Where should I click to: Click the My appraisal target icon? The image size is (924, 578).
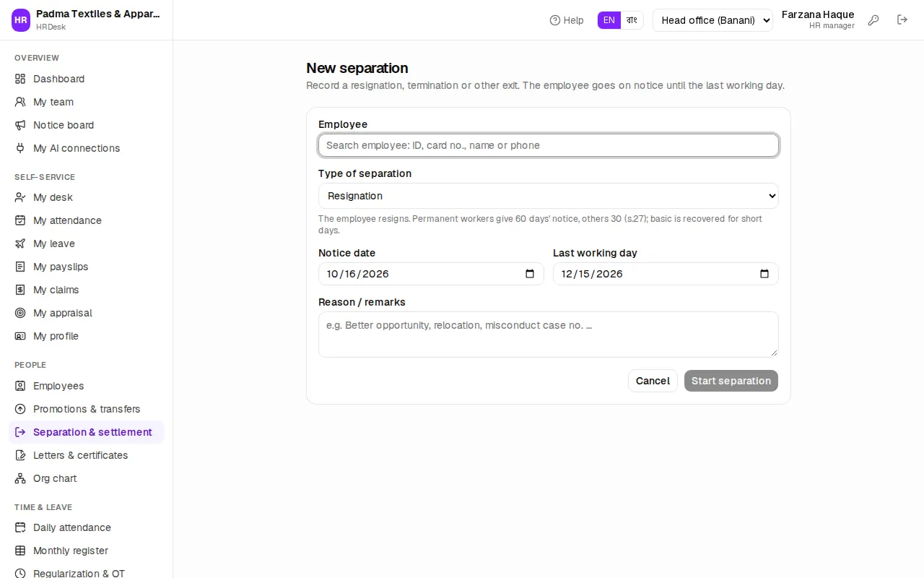pyautogui.click(x=20, y=313)
